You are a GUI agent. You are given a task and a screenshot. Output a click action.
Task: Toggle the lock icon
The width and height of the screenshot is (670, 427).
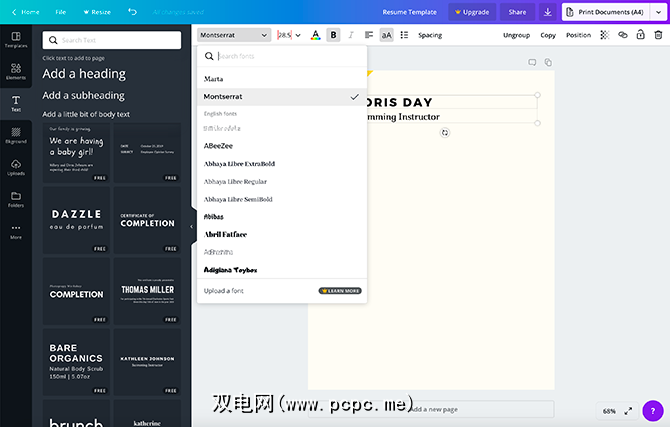click(640, 35)
